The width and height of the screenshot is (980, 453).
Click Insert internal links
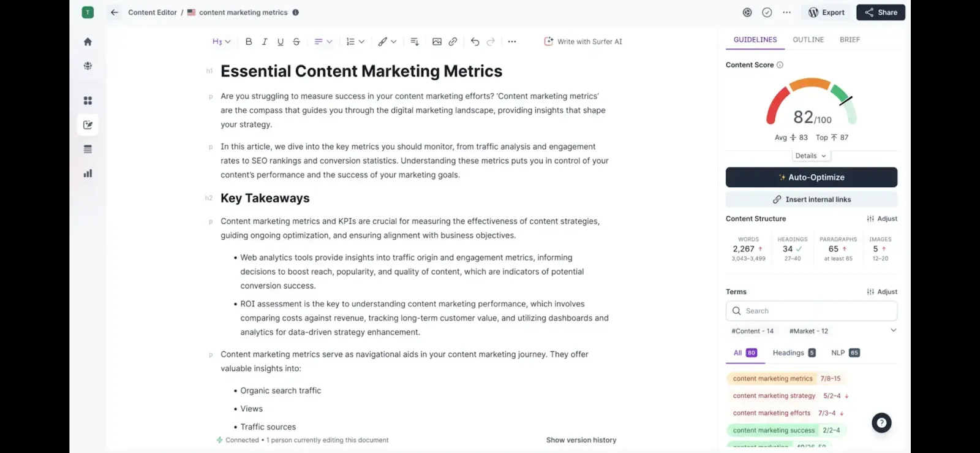pos(812,199)
